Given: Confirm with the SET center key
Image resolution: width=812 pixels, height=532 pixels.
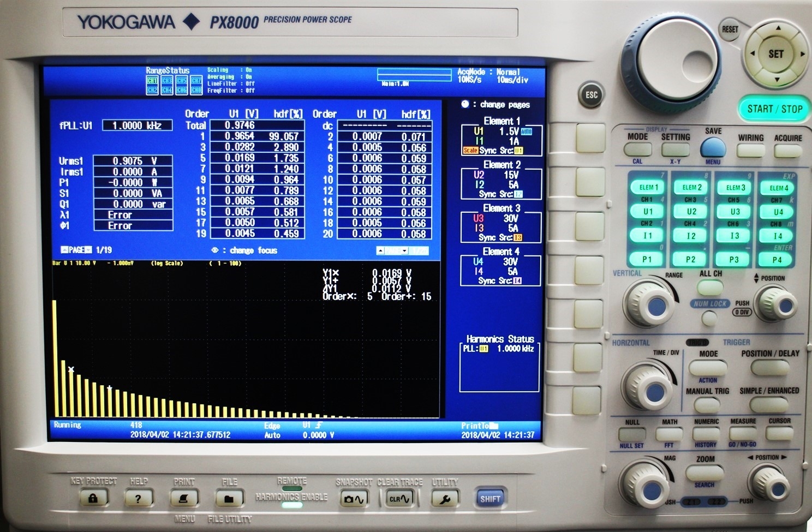Looking at the screenshot, I should 776,54.
